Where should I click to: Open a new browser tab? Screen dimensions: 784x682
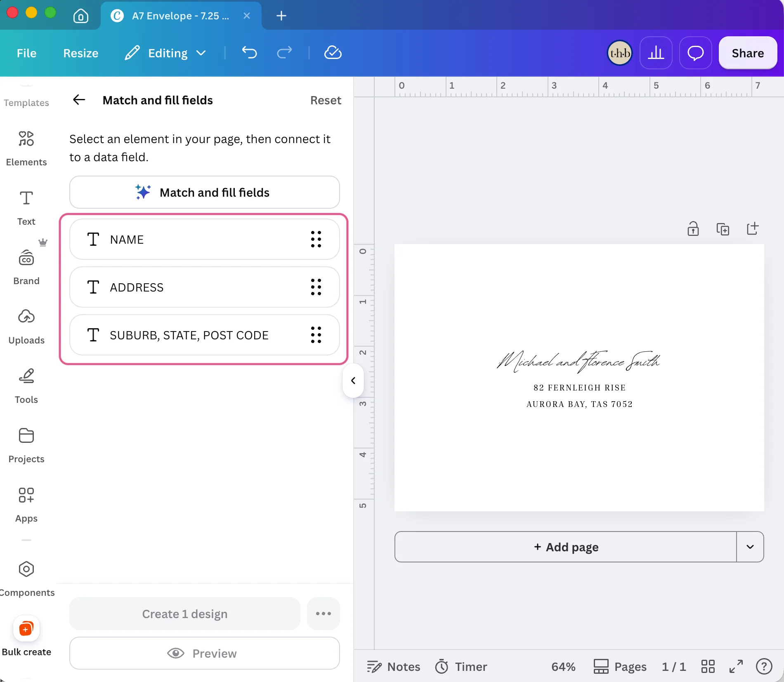pyautogui.click(x=281, y=16)
